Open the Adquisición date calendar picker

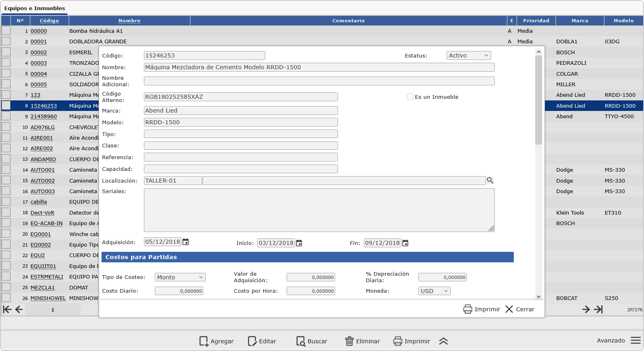click(186, 242)
